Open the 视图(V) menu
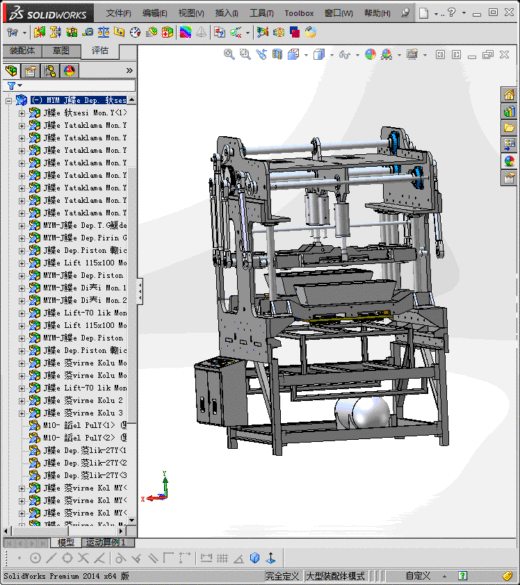Screen dimensions: 520x585 [x=191, y=13]
